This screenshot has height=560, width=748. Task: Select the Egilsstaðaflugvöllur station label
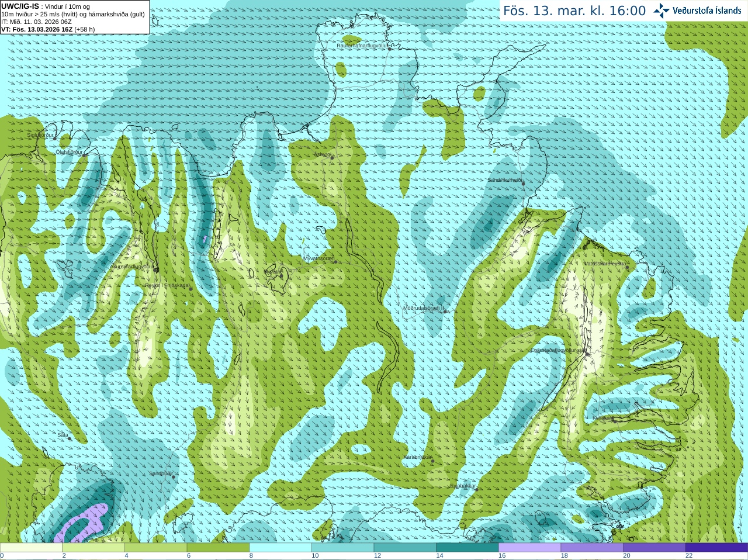(x=558, y=350)
